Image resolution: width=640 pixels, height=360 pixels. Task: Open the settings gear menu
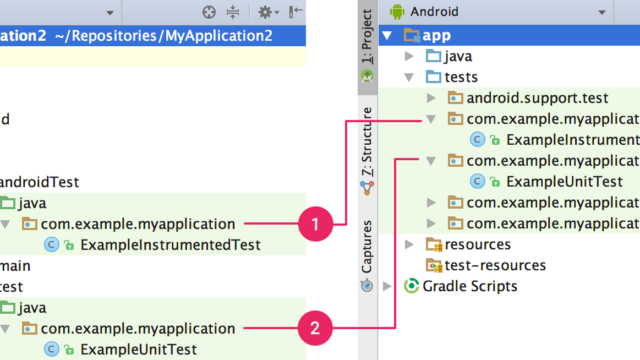coord(268,12)
